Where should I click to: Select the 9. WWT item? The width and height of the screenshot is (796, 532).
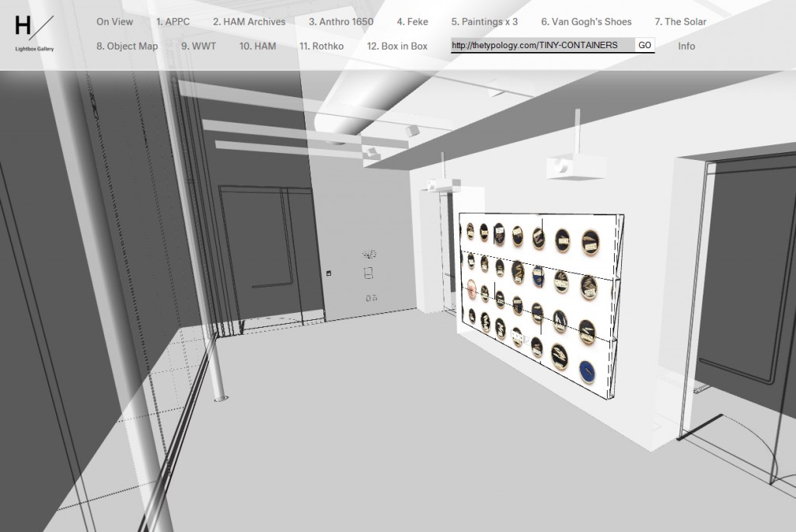(x=198, y=46)
